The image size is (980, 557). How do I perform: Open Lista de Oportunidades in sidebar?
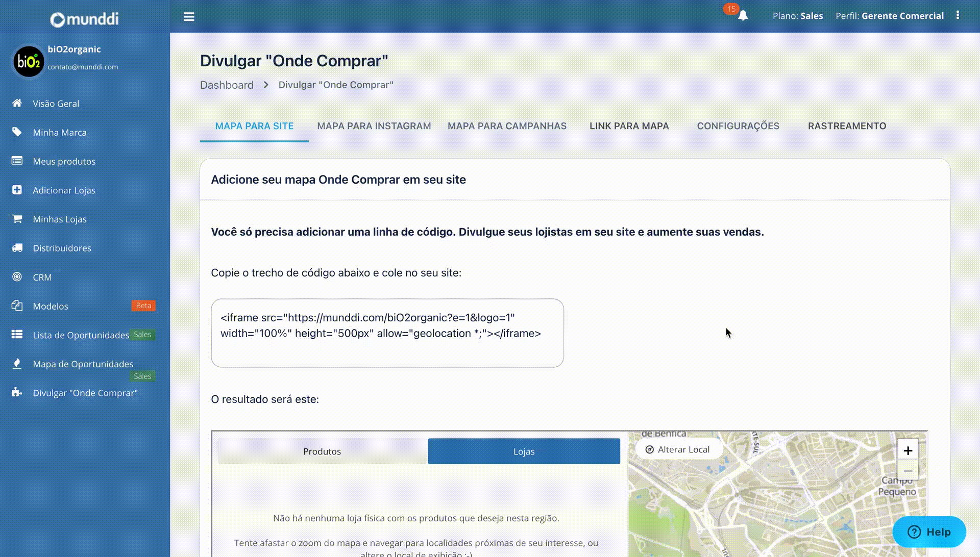pyautogui.click(x=81, y=335)
